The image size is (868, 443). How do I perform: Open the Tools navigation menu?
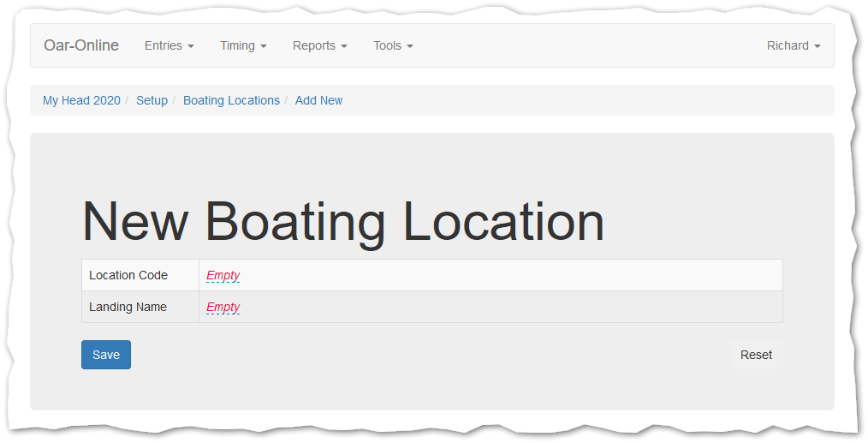[x=393, y=45]
